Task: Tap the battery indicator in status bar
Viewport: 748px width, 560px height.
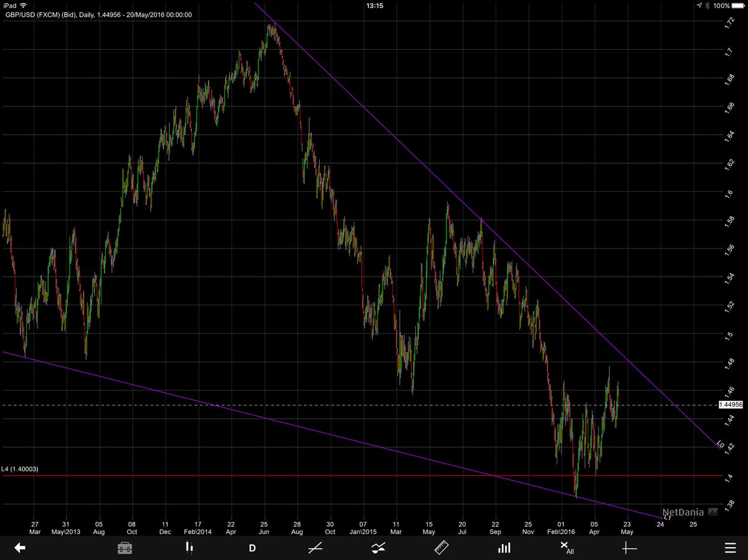Action: [x=737, y=5]
